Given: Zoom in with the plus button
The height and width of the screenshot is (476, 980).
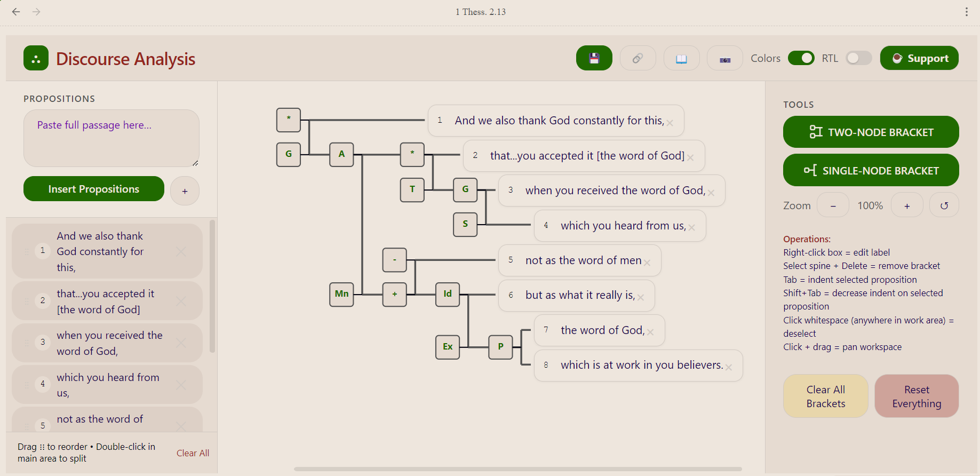Looking at the screenshot, I should (907, 205).
